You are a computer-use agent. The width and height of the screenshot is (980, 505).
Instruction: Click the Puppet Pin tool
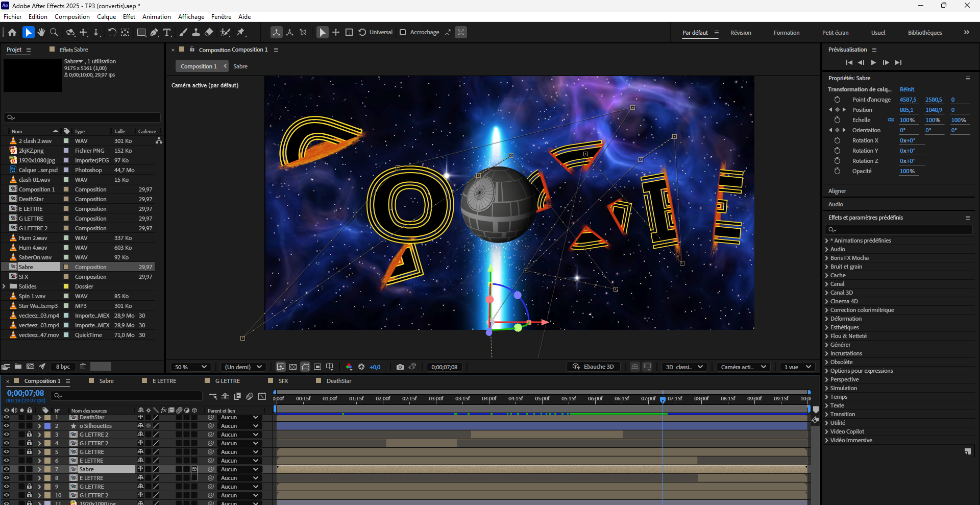pos(241,32)
